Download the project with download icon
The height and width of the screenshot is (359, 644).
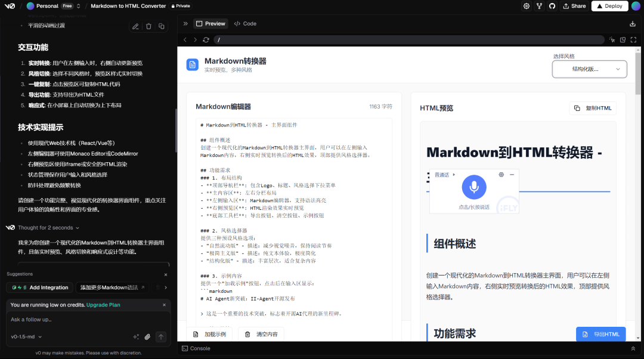(633, 24)
